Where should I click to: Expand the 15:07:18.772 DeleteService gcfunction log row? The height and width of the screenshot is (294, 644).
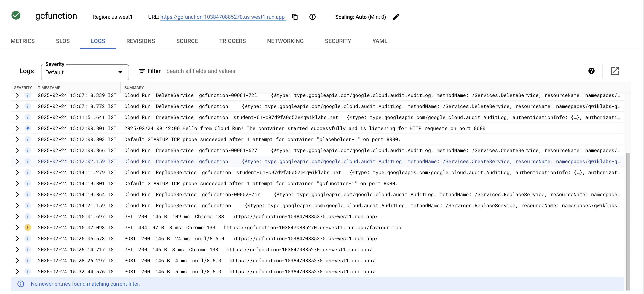pos(17,106)
